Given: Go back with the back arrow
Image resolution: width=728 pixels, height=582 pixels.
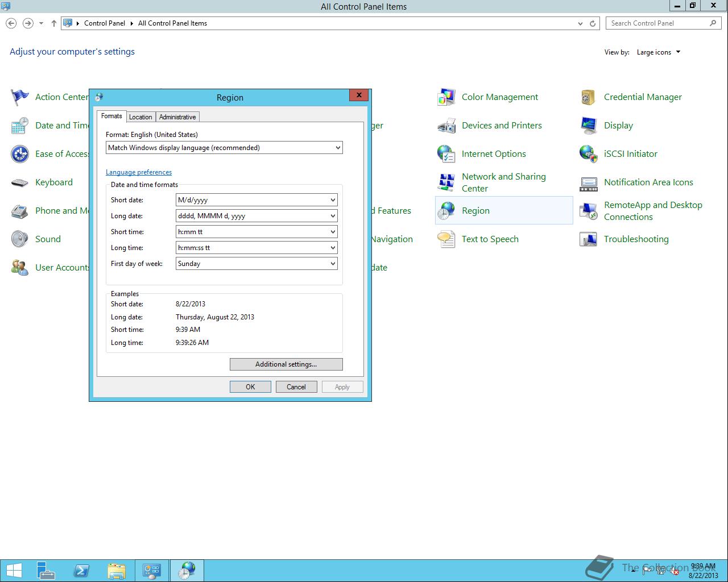Looking at the screenshot, I should [x=11, y=23].
